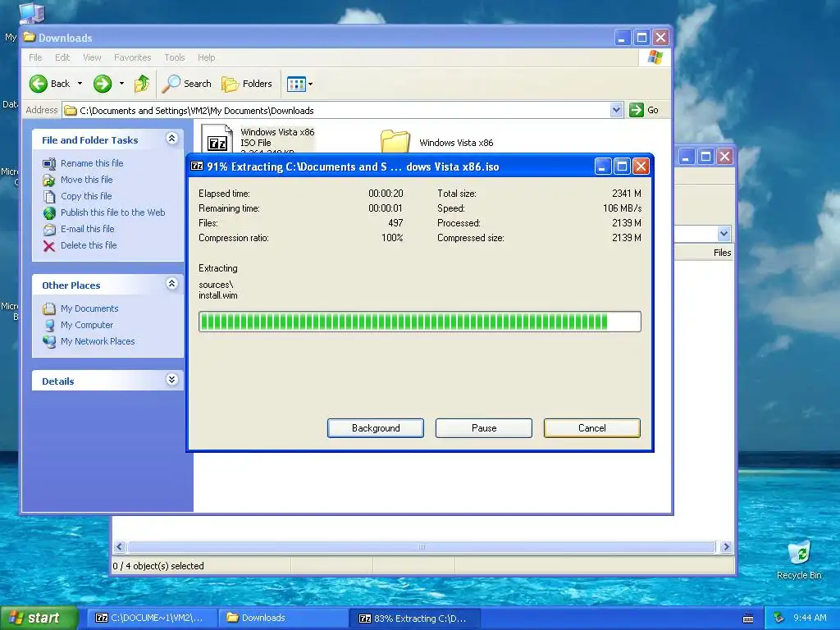
Task: Click left scroll arrow in rear window
Action: coord(120,547)
